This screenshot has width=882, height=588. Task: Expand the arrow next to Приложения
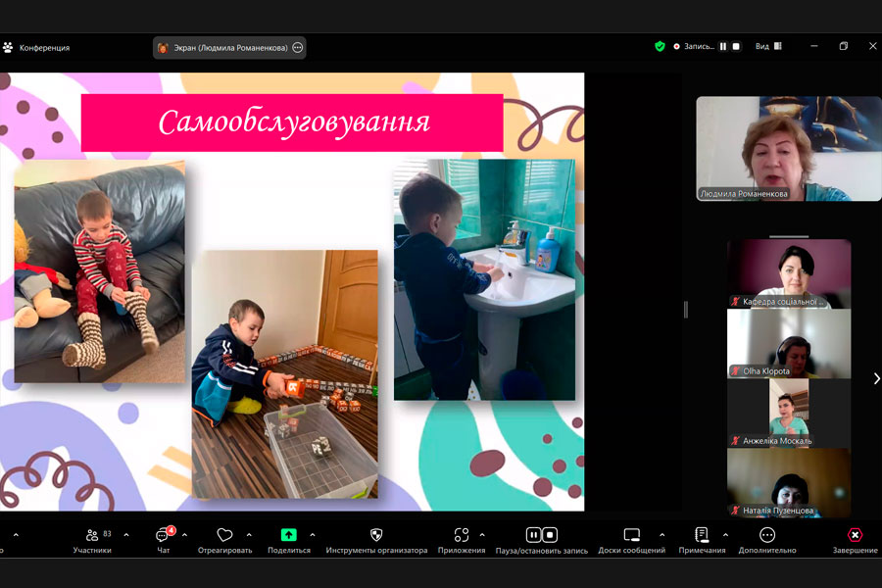pyautogui.click(x=482, y=535)
